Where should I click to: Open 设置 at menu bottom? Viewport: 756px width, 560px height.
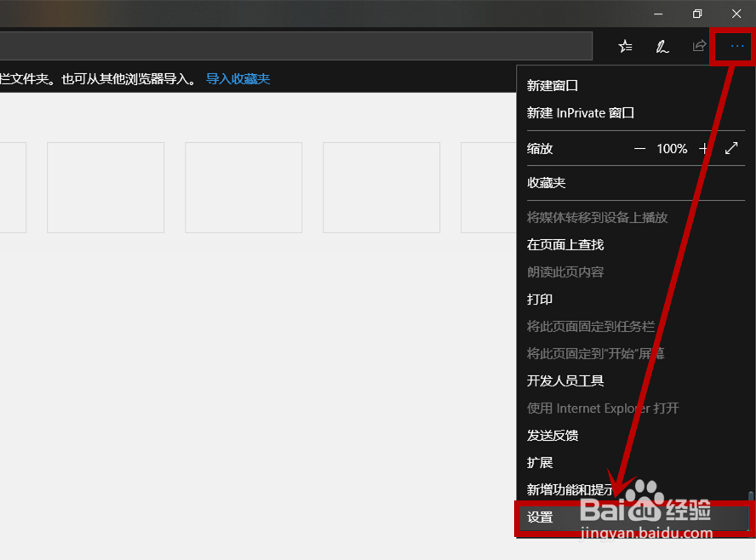click(633, 517)
